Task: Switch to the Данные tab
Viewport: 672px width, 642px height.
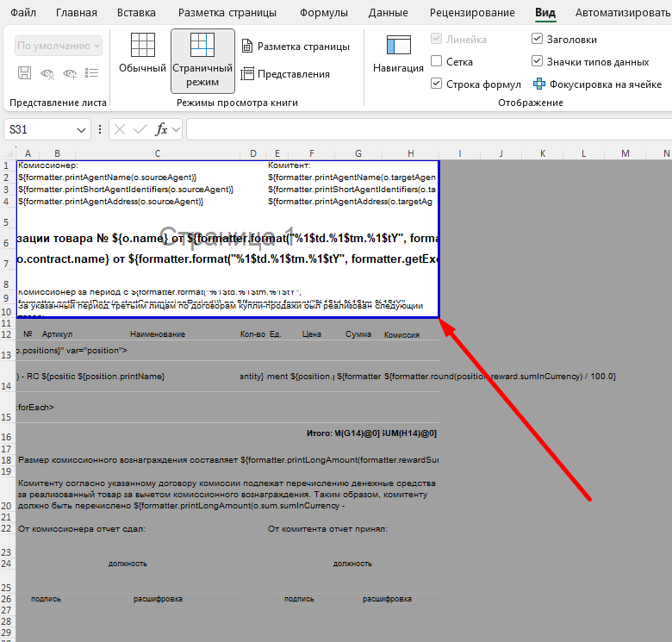Action: [389, 13]
